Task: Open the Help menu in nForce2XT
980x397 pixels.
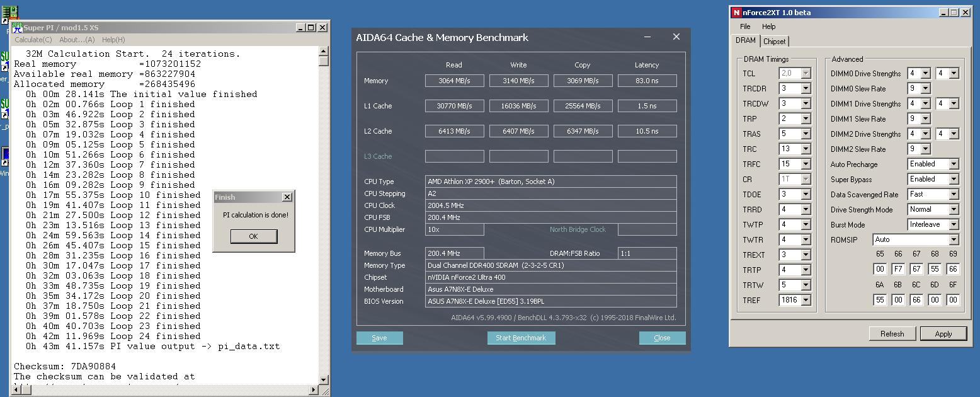Action: [x=768, y=26]
